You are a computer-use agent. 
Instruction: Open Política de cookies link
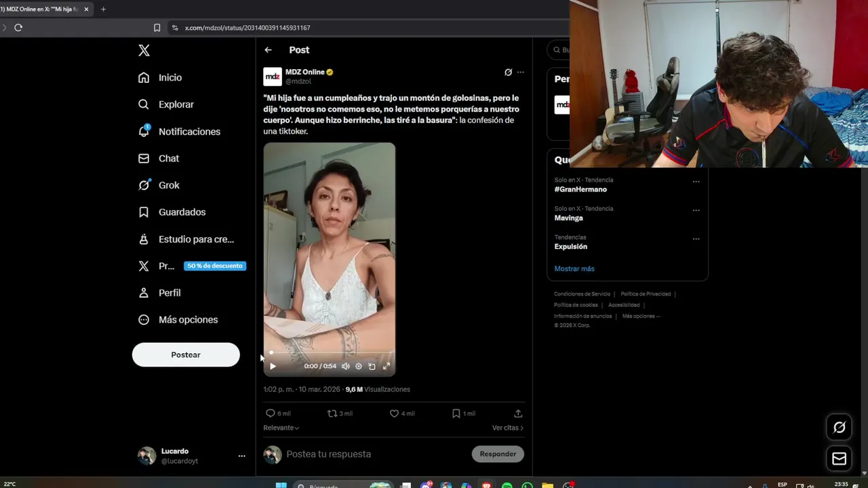(x=576, y=305)
